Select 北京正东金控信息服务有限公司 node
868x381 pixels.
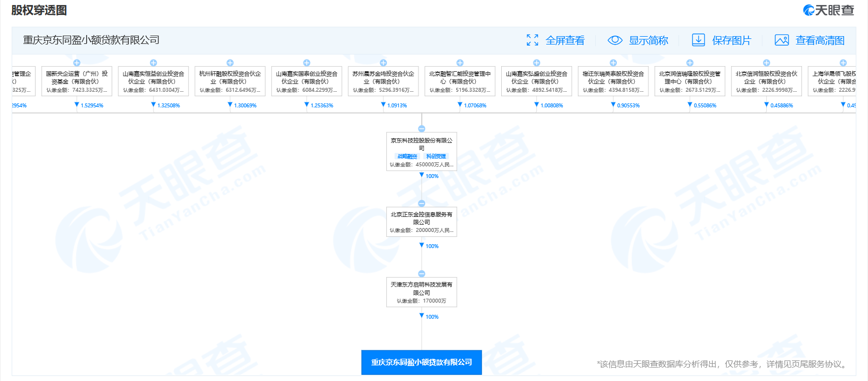click(422, 222)
